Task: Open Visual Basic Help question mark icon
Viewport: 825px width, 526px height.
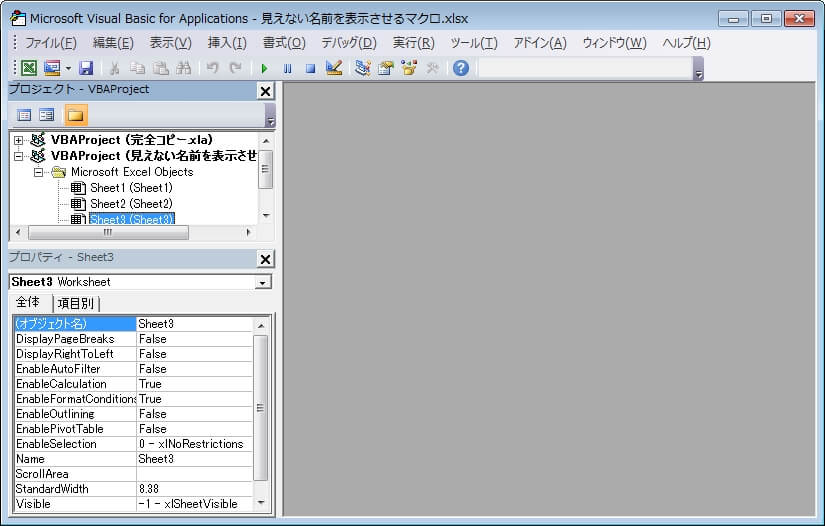Action: [461, 68]
